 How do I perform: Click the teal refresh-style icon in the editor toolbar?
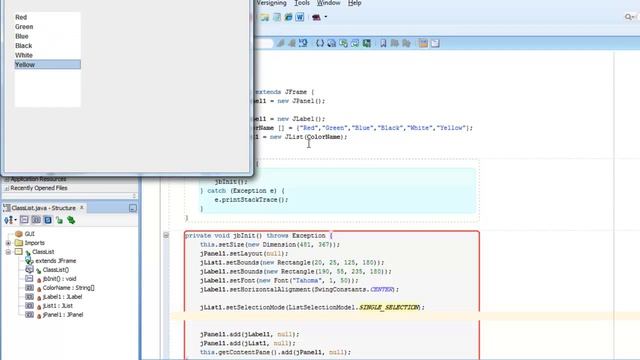click(x=355, y=43)
